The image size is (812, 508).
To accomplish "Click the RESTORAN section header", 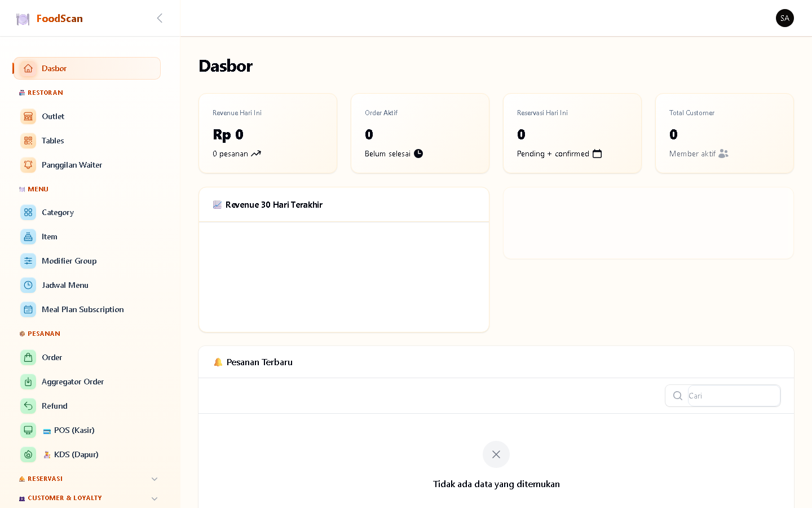I will point(41,93).
